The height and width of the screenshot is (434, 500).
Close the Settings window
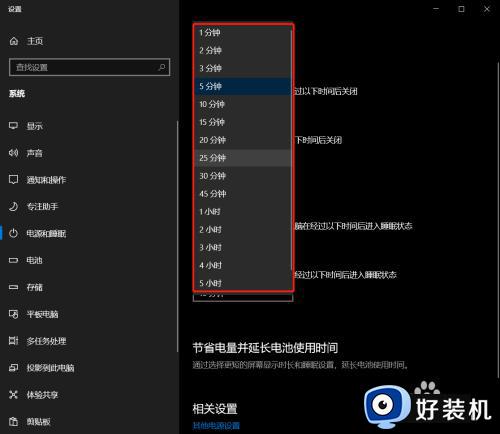487,9
